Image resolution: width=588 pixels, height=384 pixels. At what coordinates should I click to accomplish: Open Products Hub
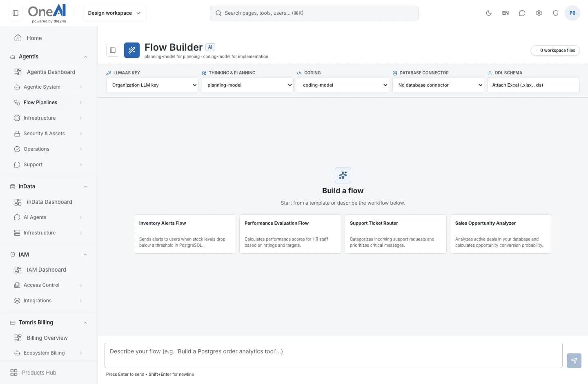pyautogui.click(x=49, y=373)
